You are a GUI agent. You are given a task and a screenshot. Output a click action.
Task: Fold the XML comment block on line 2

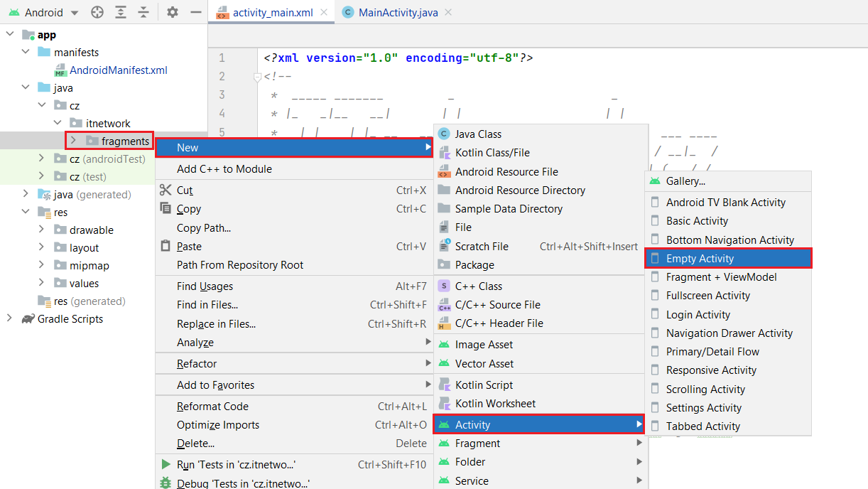click(258, 77)
